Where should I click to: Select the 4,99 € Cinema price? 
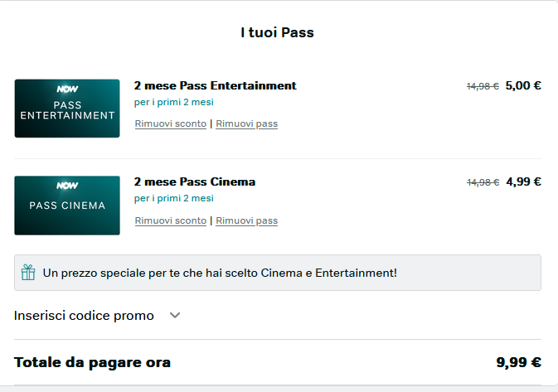pos(523,181)
